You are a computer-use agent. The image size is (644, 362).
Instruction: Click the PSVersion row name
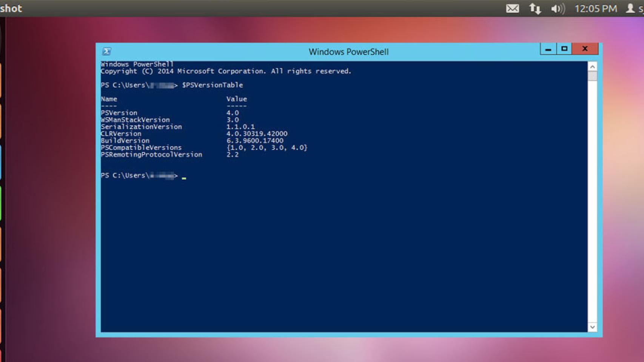click(119, 113)
